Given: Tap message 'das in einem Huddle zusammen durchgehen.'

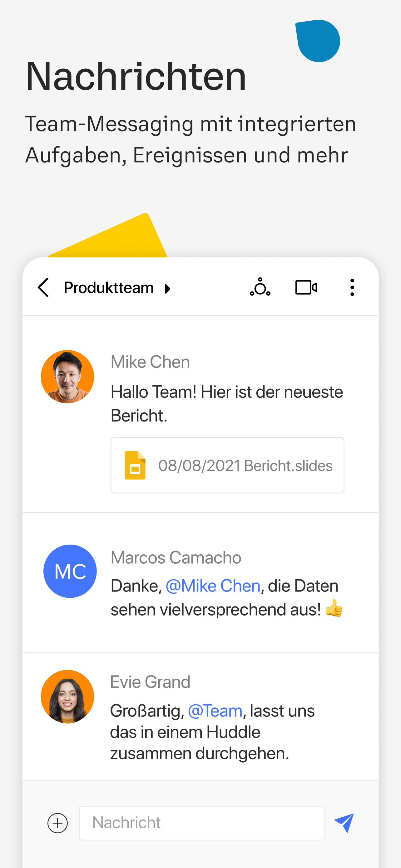Looking at the screenshot, I should [200, 743].
